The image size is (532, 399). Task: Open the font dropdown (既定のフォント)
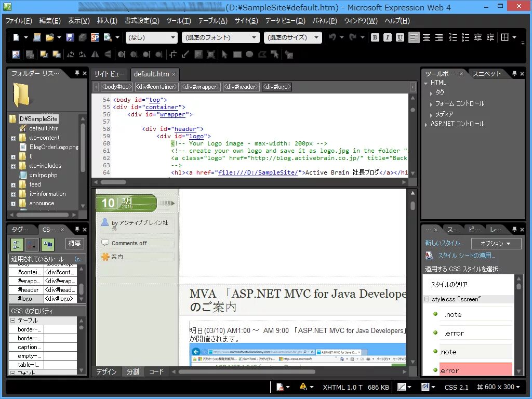(220, 37)
